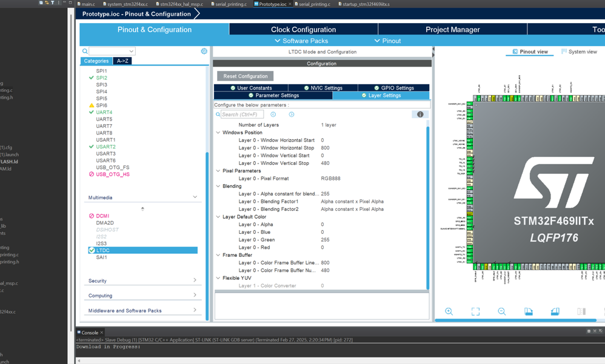Close the Console view tab
Image resolution: width=605 pixels, height=364 pixels.
coord(102,333)
